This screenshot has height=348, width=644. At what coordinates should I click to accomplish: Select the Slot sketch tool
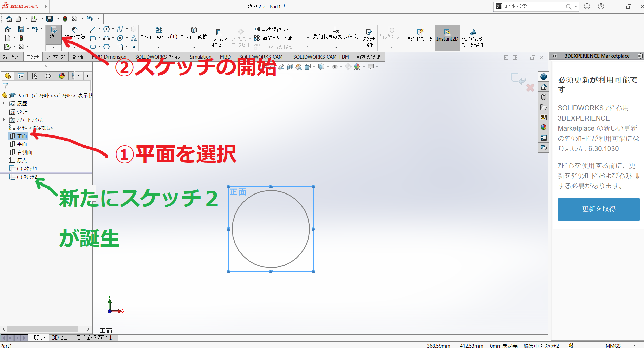click(93, 47)
